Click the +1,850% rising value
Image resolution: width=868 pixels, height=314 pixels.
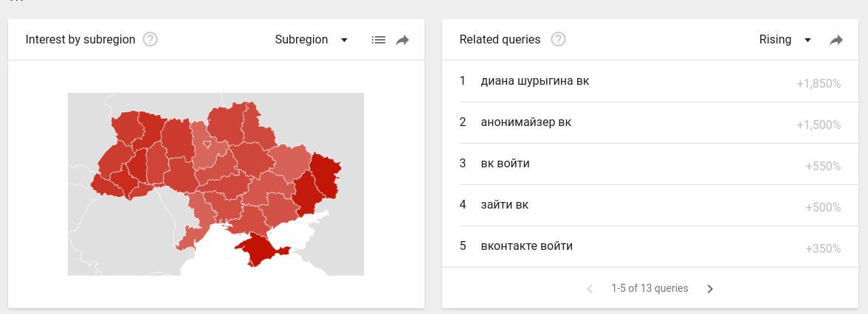[x=818, y=84]
